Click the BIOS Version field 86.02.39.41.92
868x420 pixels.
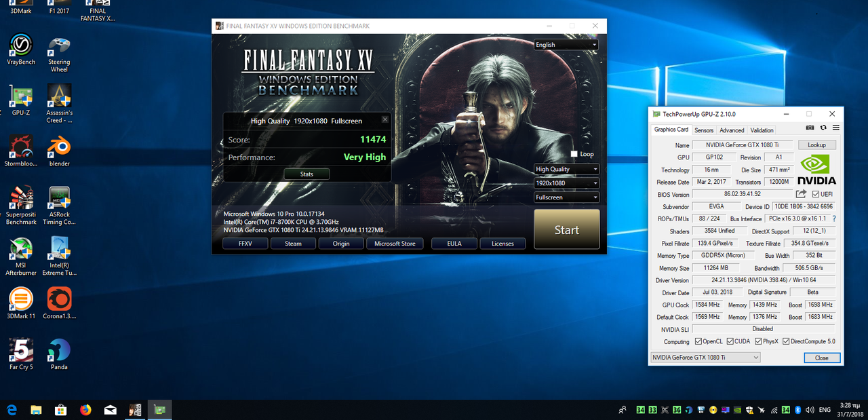tap(742, 194)
